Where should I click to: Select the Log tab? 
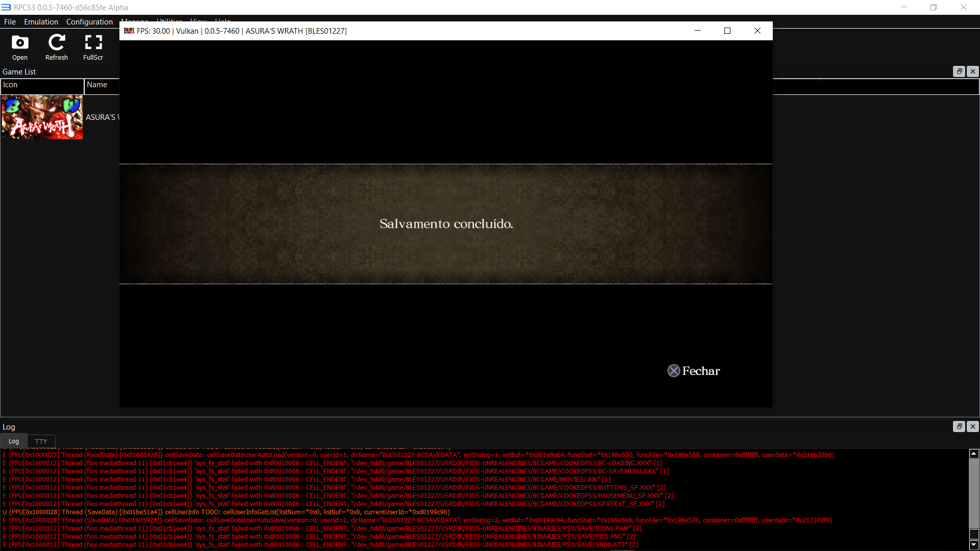pyautogui.click(x=13, y=441)
